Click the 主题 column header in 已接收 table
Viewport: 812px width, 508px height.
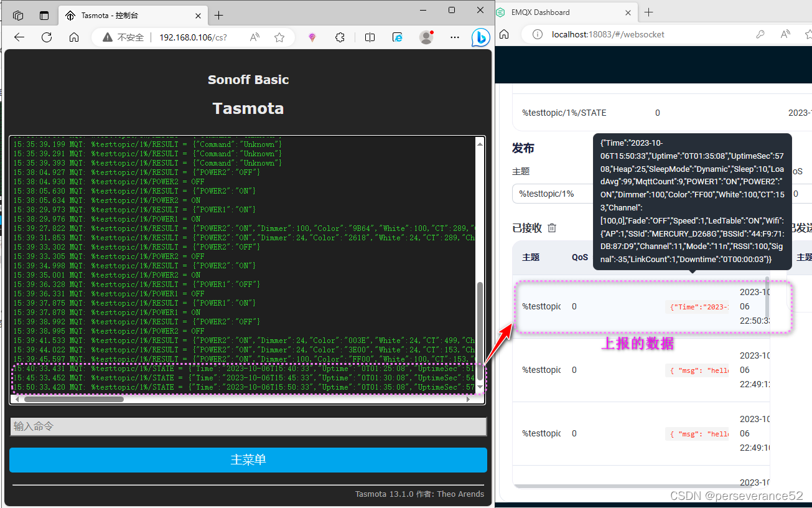531,257
